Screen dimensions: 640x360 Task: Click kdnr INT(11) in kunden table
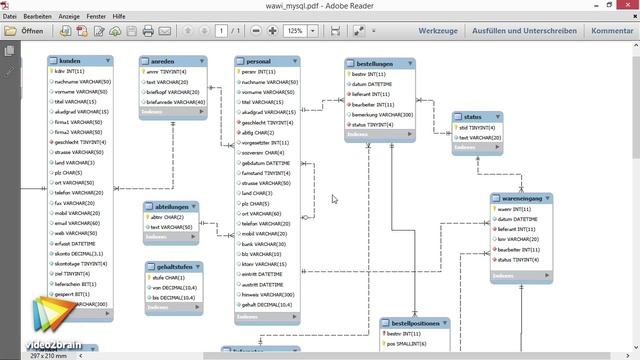tap(69, 71)
